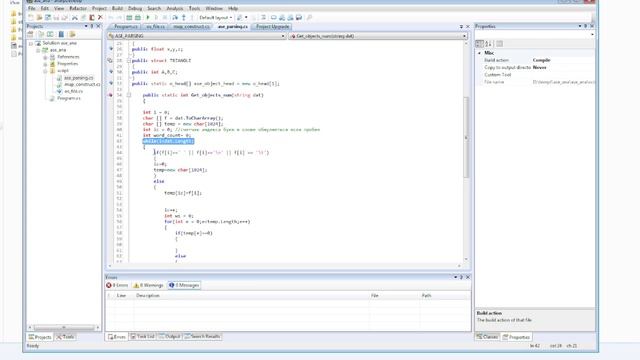Collapse the Misc category in Properties grid
Viewport: 640px width, 360px height.
pyautogui.click(x=479, y=53)
